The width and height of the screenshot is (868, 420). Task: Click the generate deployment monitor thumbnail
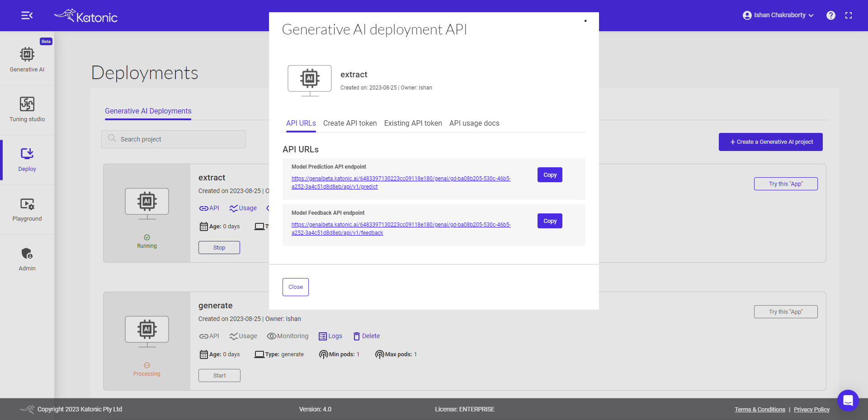click(147, 332)
